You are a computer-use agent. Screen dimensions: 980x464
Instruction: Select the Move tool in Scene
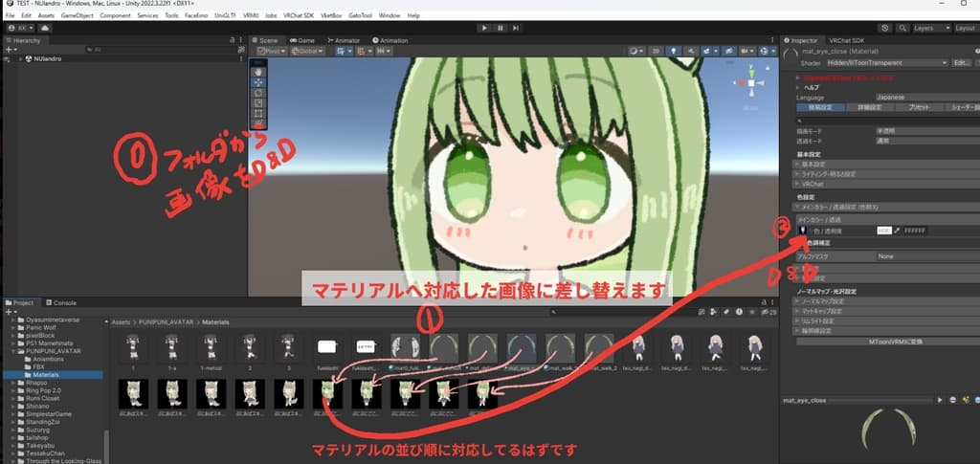click(258, 82)
